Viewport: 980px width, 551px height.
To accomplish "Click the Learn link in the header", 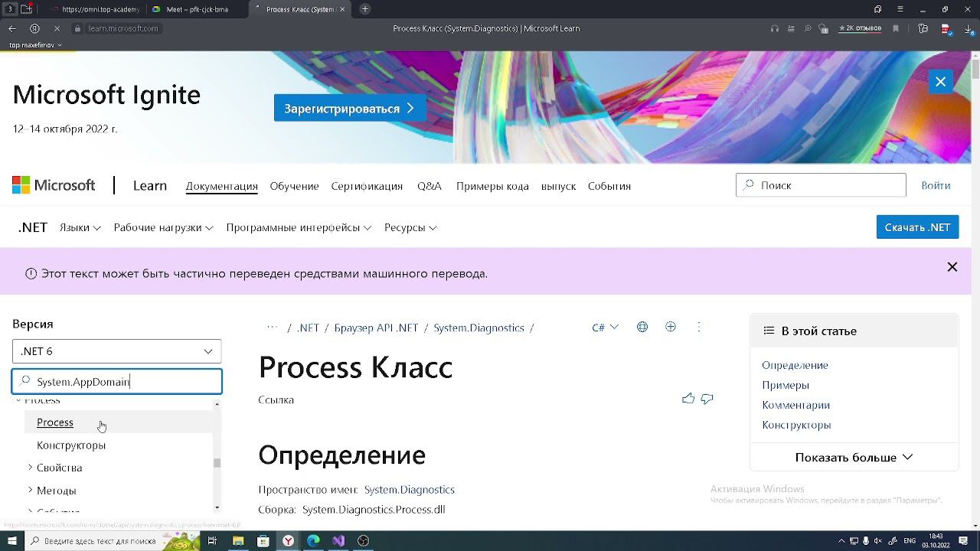I will click(150, 185).
